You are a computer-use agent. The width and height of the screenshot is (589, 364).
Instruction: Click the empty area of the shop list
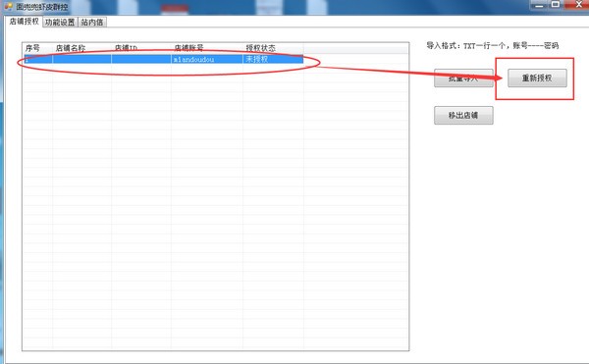(215, 206)
